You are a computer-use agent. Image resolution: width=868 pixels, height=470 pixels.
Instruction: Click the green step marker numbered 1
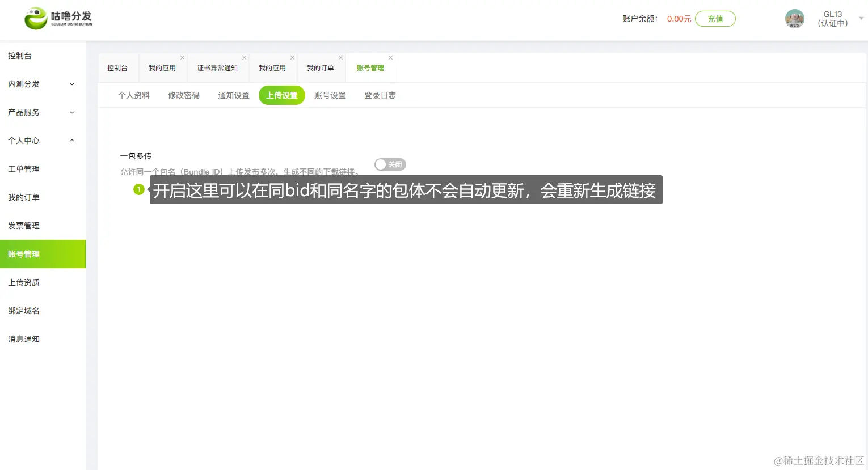coord(139,189)
